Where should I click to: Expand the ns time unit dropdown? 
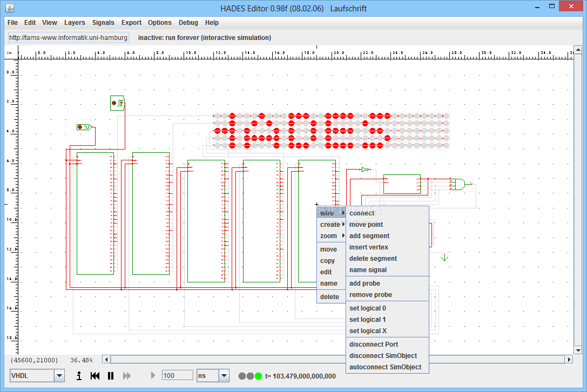coord(224,375)
